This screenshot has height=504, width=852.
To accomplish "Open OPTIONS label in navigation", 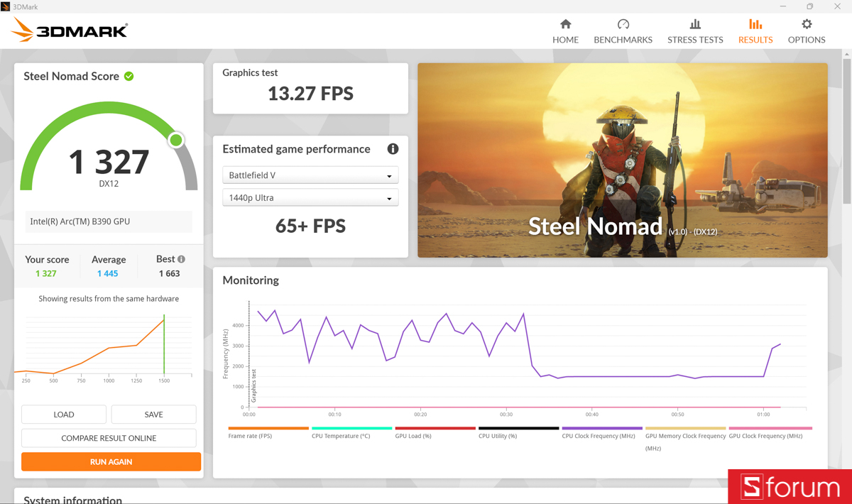I will (x=807, y=40).
